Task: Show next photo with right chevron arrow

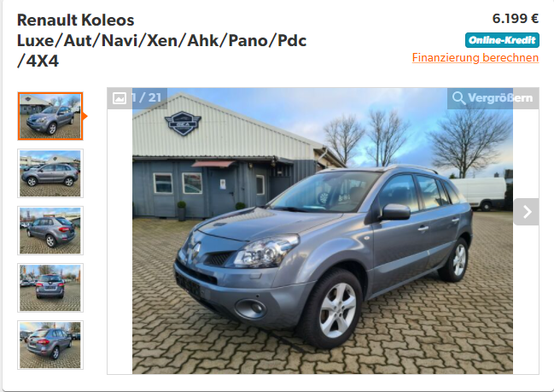Action: coord(527,212)
